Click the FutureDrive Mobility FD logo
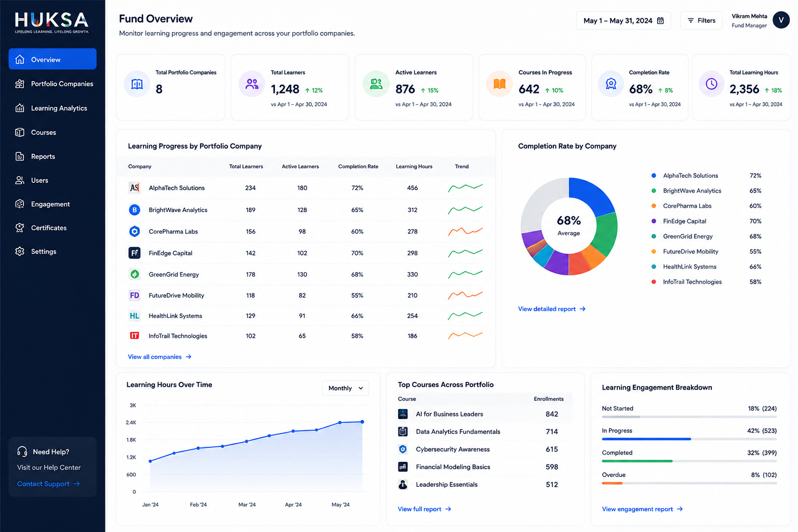798x532 pixels. (135, 295)
